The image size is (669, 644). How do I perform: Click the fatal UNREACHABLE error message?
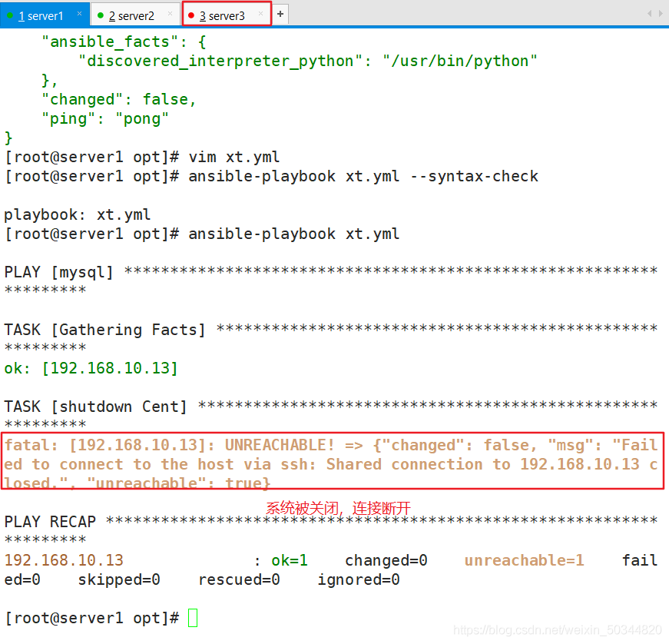click(x=331, y=464)
